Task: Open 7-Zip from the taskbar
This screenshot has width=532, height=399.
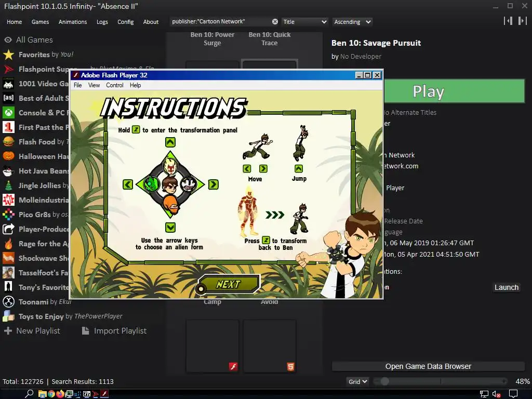Action: (x=87, y=394)
